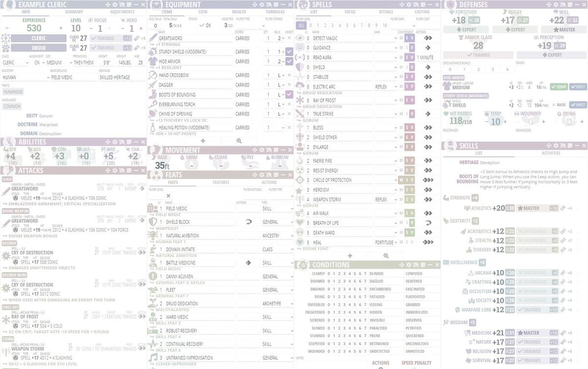Click the Hide Armor item icon in Equipment
The image size is (588, 369).
152,62
